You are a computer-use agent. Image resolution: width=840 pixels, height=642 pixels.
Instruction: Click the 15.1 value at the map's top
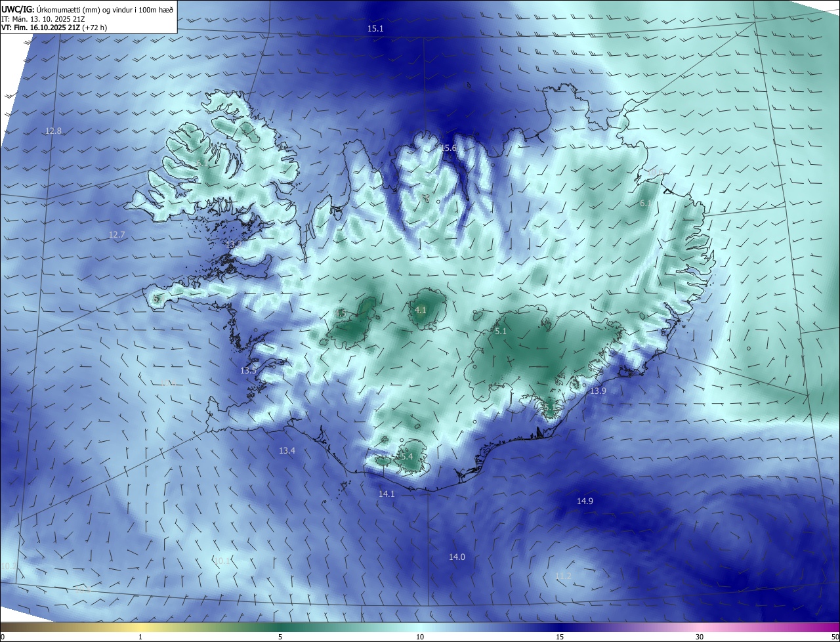point(375,29)
